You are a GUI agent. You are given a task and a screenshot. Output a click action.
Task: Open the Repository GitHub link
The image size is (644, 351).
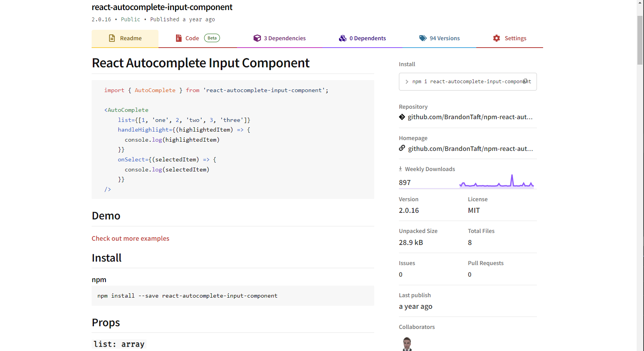point(470,117)
